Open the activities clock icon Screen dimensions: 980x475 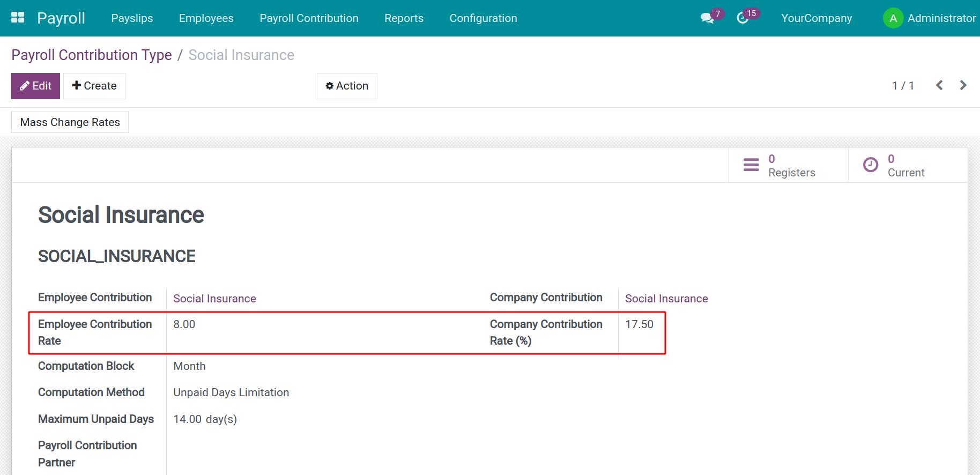tap(743, 18)
